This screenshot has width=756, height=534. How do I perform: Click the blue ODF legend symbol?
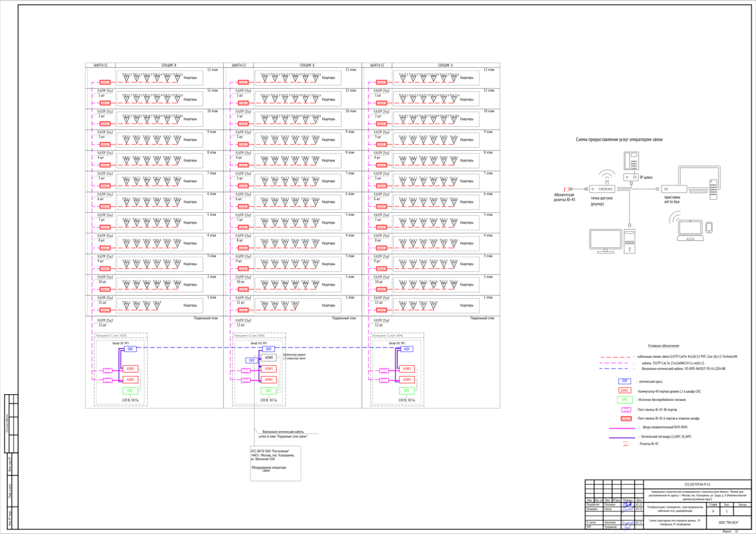(x=624, y=381)
